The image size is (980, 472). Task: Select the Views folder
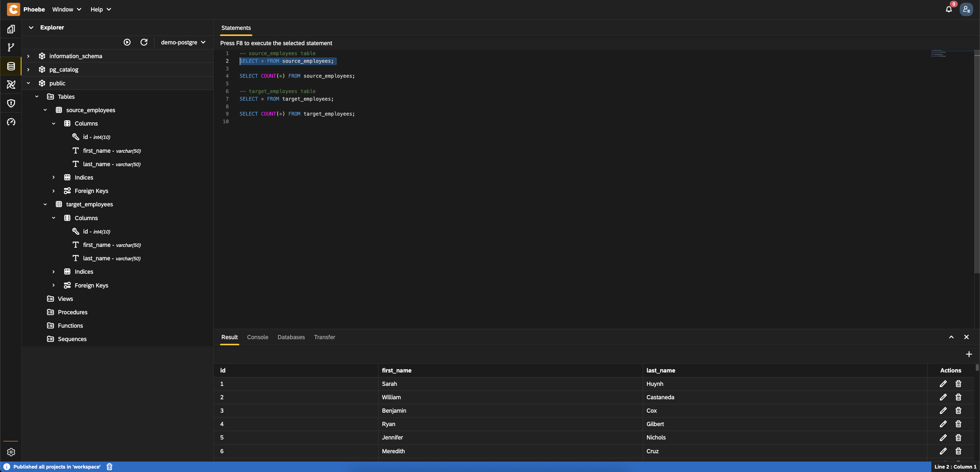point(65,299)
